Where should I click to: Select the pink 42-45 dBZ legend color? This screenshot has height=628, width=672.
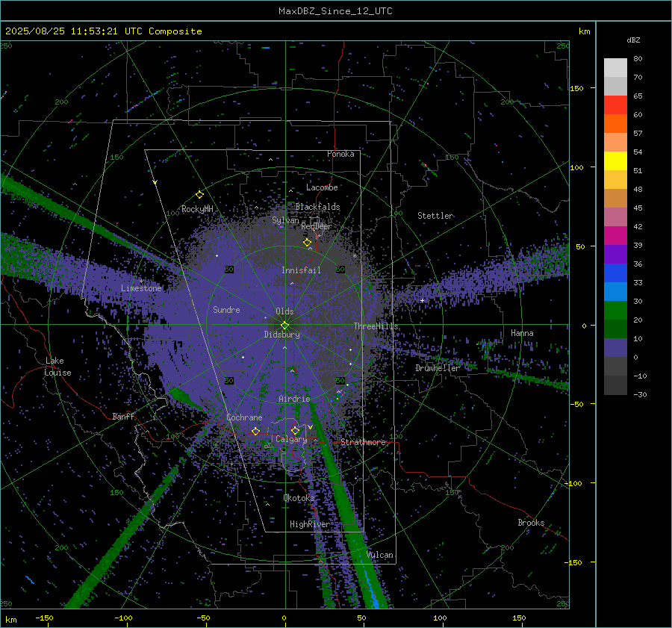[615, 217]
